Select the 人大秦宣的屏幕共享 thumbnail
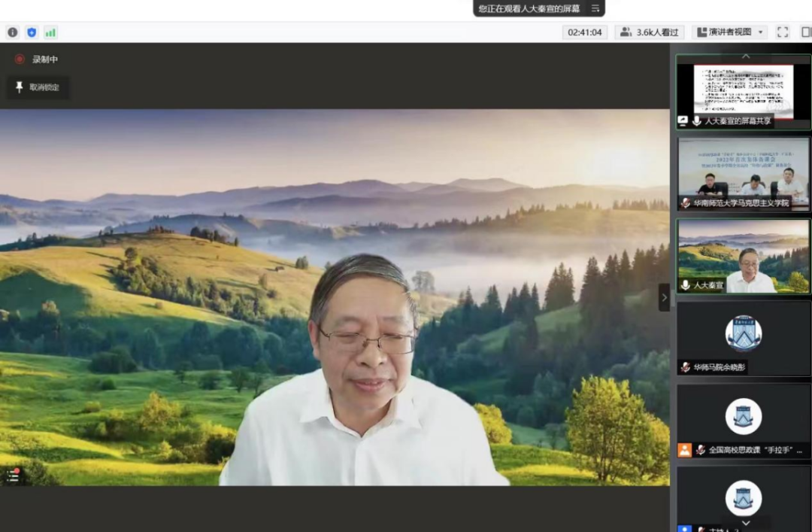Image resolution: width=812 pixels, height=532 pixels. (743, 92)
